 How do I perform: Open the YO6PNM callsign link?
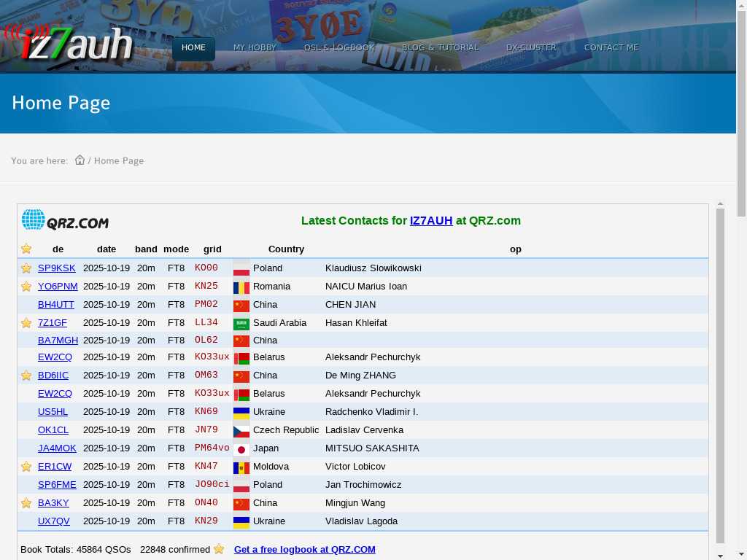tap(58, 287)
